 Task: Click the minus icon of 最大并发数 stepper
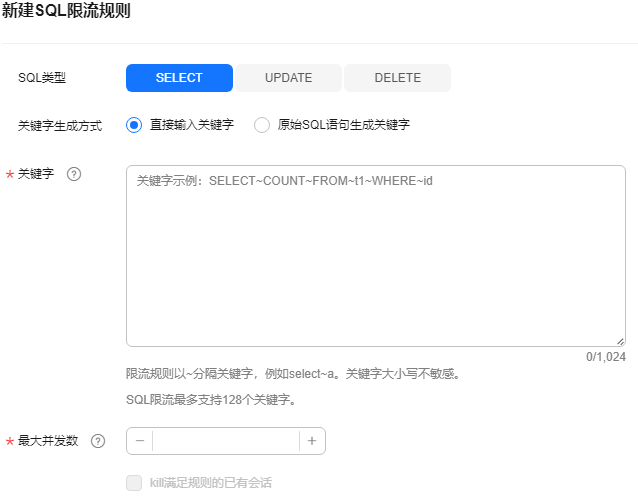click(x=140, y=441)
